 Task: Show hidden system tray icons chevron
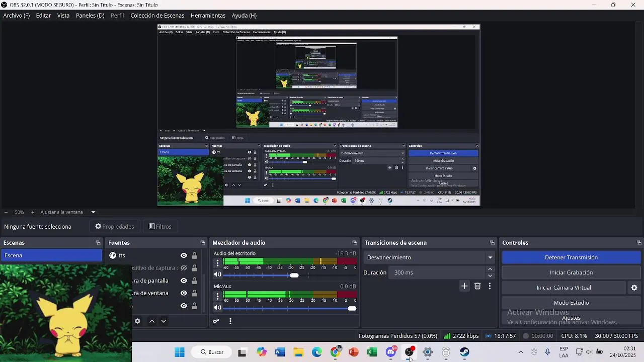coord(521,352)
